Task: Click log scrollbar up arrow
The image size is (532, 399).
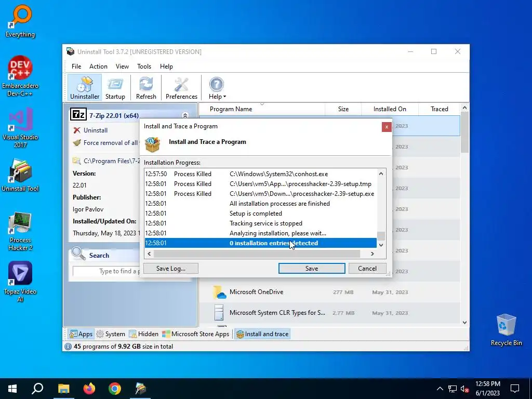Action: (381, 174)
